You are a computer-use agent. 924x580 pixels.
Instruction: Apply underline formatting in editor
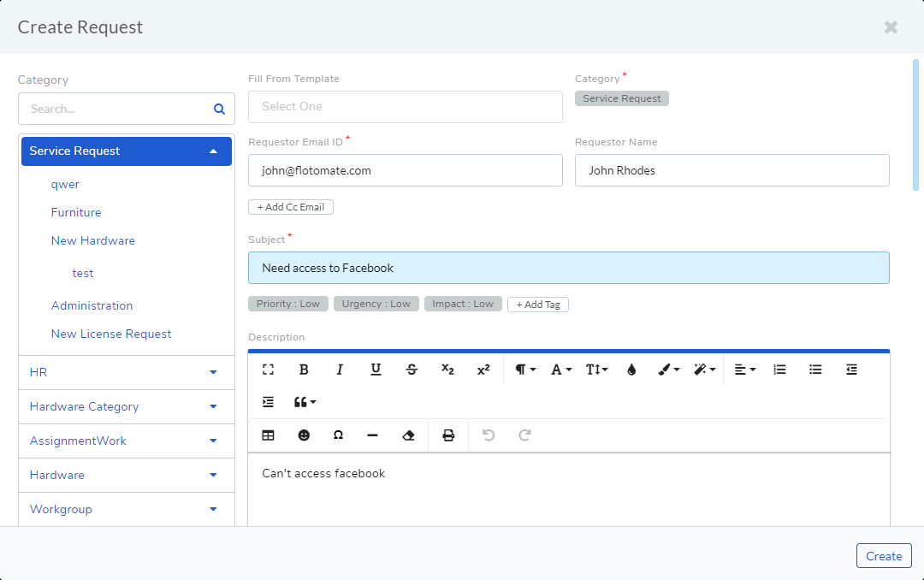coord(376,370)
